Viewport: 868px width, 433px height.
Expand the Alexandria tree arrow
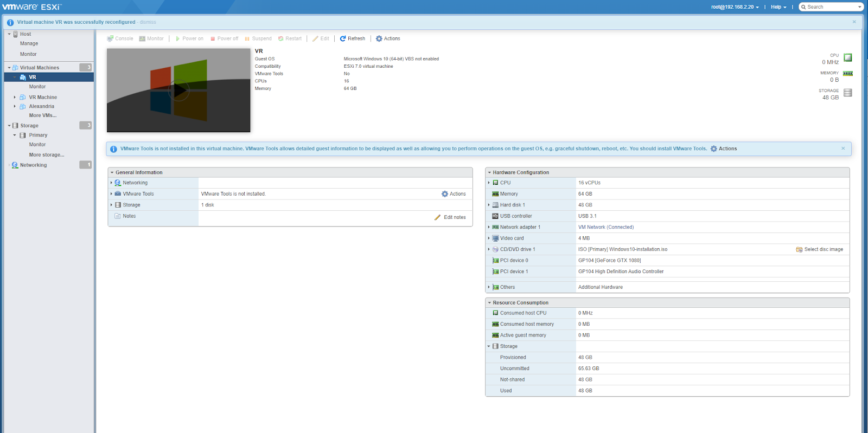[x=15, y=107]
